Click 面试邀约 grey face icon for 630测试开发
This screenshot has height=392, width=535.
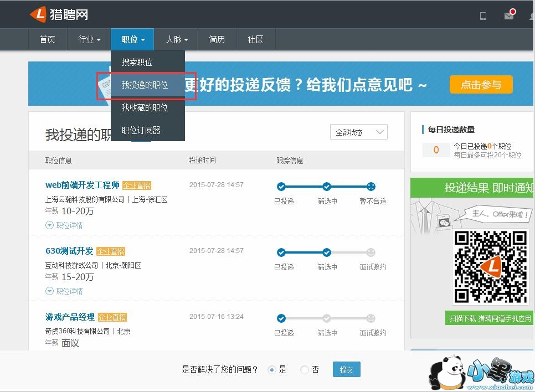click(371, 252)
